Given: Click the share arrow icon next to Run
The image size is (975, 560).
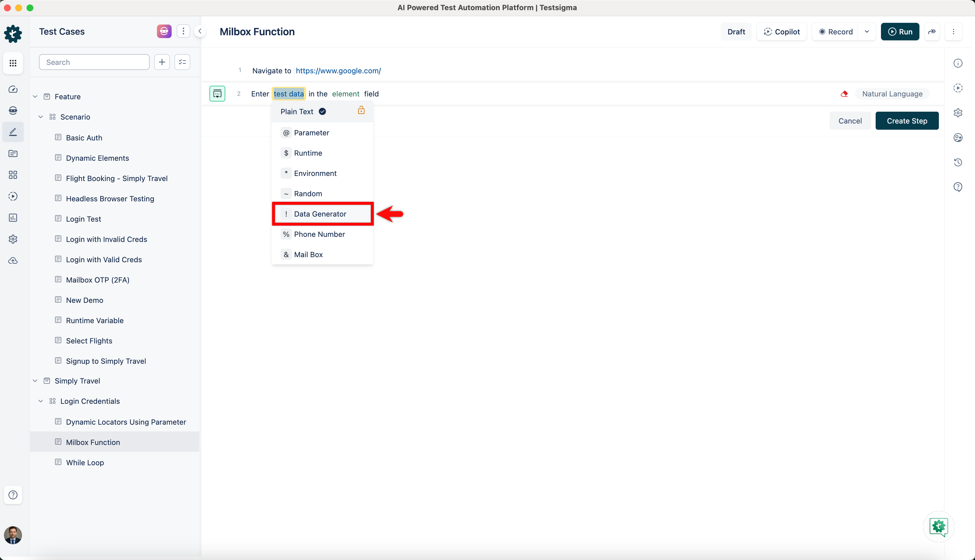Looking at the screenshot, I should coord(932,32).
